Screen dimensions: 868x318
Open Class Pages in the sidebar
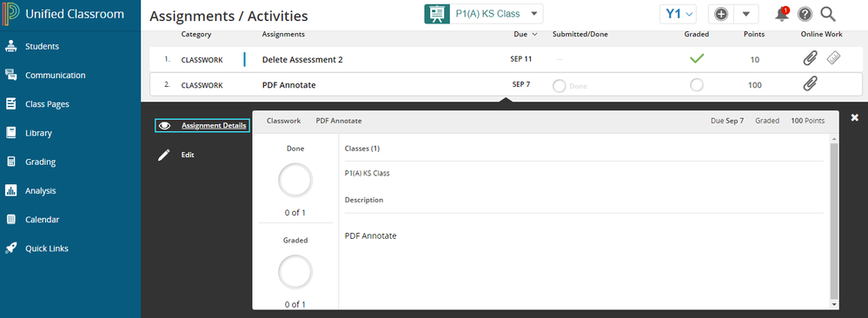click(47, 104)
